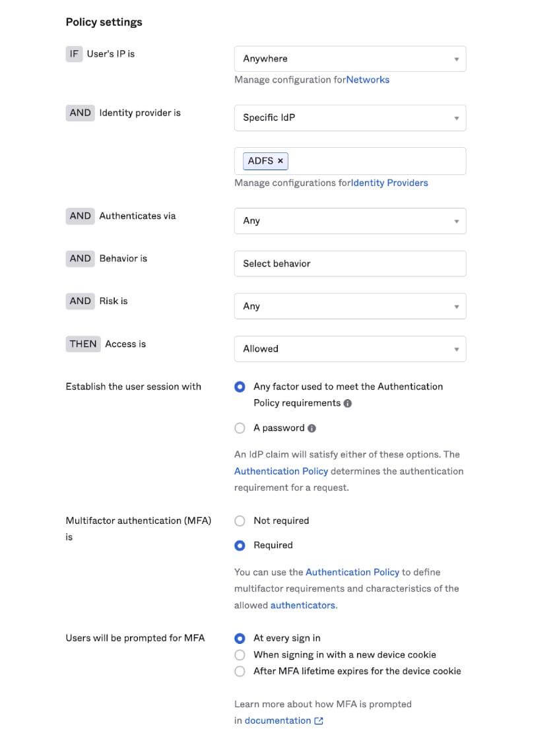Select A password radio option

240,428
